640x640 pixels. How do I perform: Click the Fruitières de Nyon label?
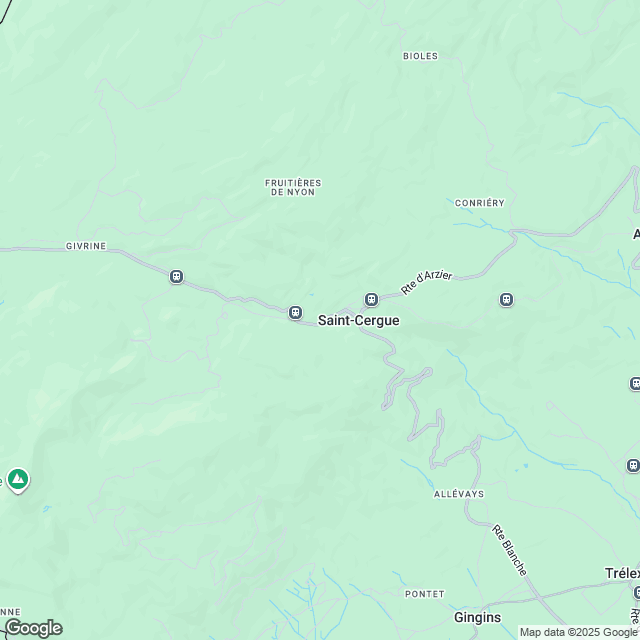click(293, 187)
